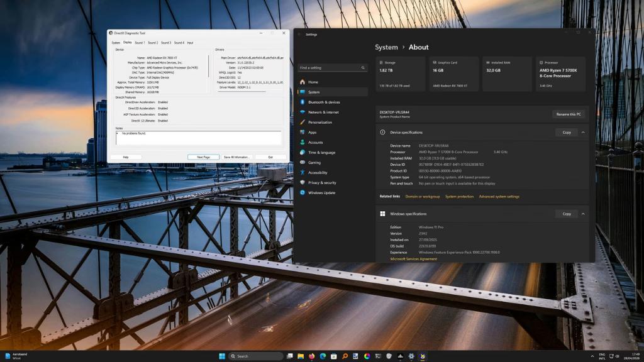The image size is (644, 362).
Task: Open the orange magnifier app on the taskbar
Action: click(x=345, y=356)
